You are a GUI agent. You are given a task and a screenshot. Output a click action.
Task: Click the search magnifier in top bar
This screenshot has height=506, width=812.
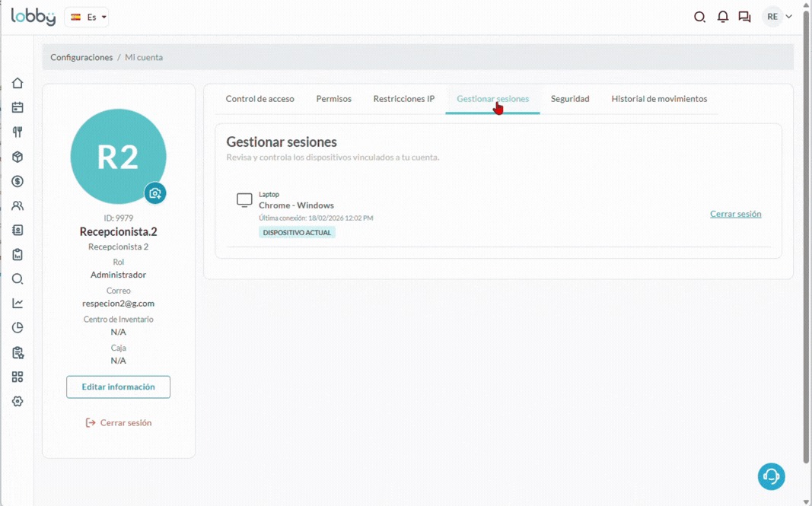point(699,17)
